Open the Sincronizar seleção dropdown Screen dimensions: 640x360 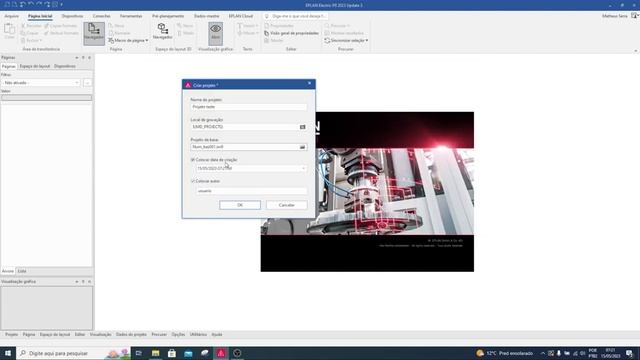[x=346, y=40]
